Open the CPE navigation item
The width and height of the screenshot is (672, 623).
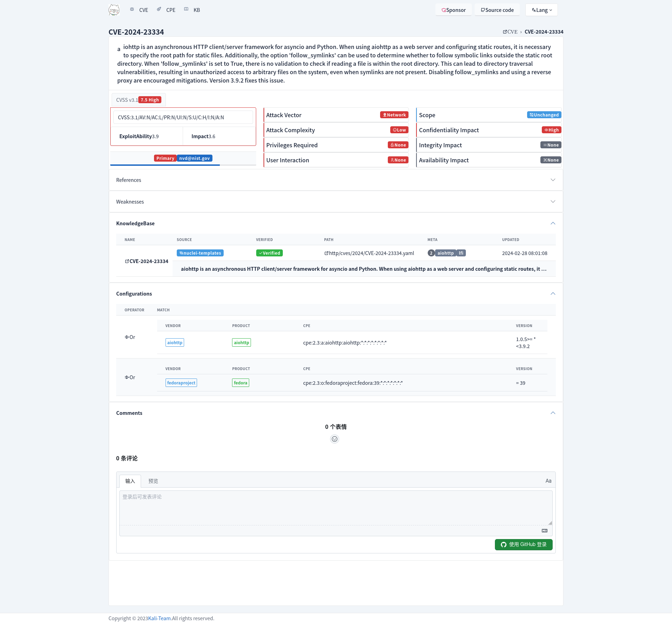tap(166, 10)
